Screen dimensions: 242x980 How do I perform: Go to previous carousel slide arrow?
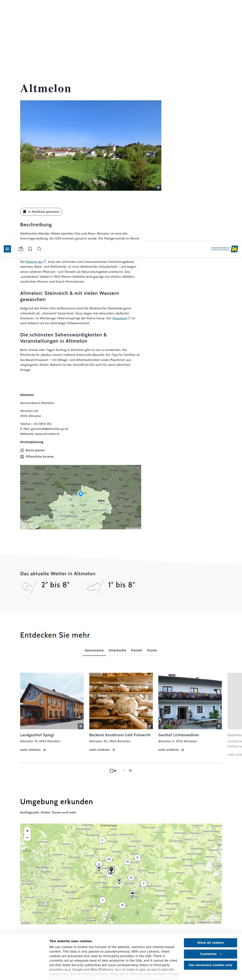(x=124, y=770)
